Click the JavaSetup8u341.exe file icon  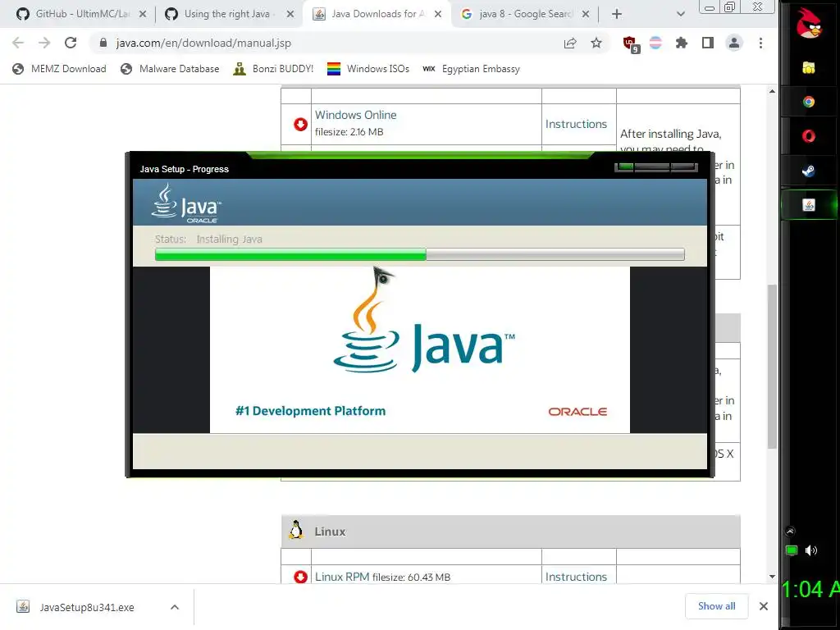(23, 606)
